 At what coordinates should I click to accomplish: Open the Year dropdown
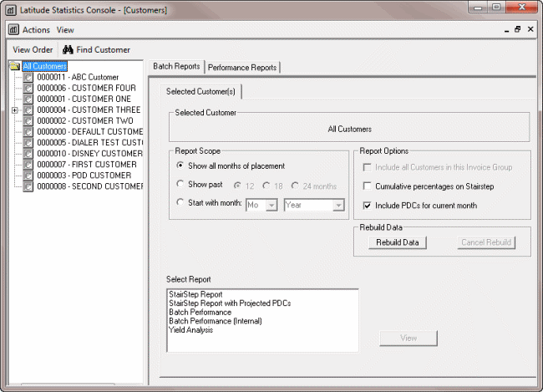click(338, 205)
